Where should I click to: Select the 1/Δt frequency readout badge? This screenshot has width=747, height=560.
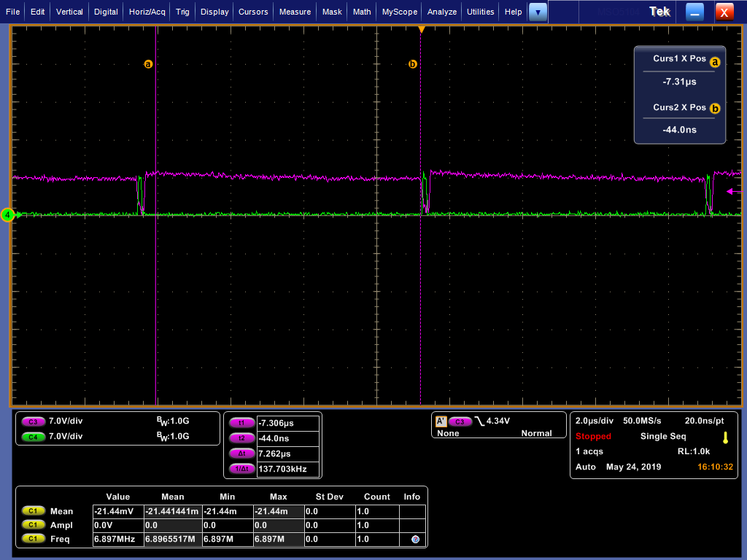(241, 469)
